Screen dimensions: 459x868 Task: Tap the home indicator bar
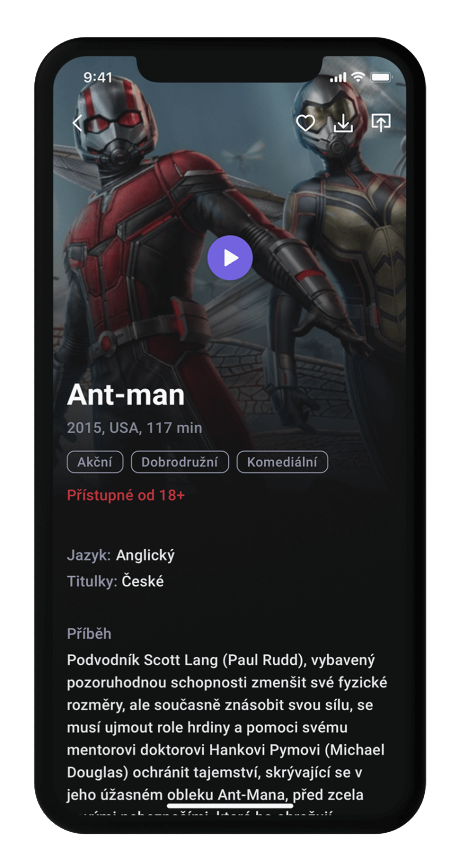[230, 806]
